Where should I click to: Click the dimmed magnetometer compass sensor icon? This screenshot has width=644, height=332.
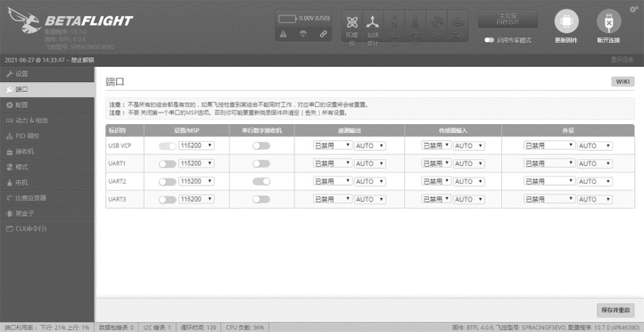point(394,21)
